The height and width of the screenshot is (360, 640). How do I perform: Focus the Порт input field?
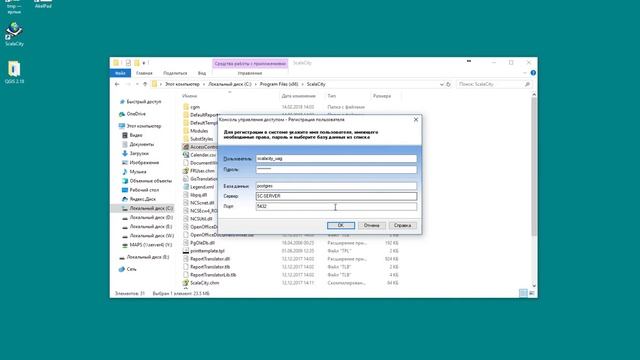coord(336,206)
